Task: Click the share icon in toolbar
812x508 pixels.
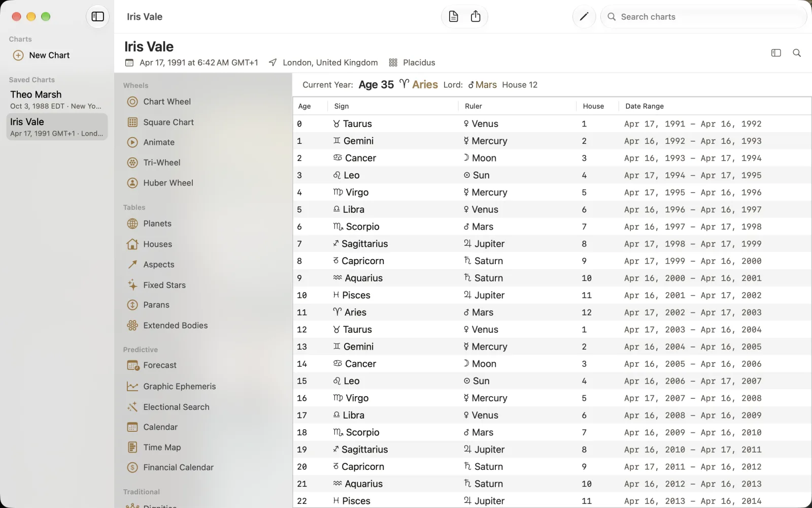Action: pyautogui.click(x=476, y=17)
